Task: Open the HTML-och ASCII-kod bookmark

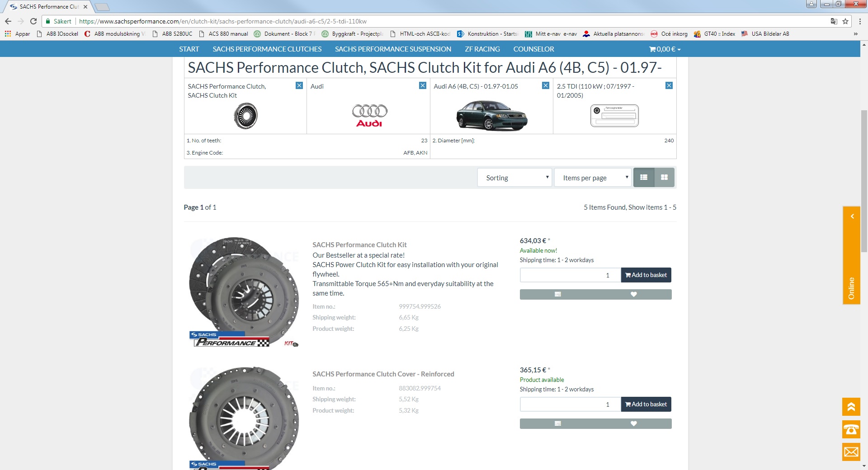Action: pos(420,34)
